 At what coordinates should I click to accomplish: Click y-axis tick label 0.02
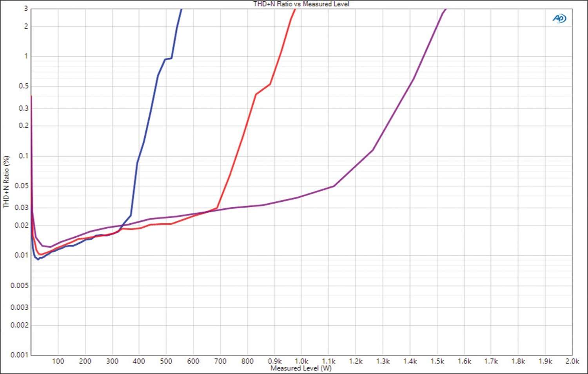pyautogui.click(x=22, y=225)
